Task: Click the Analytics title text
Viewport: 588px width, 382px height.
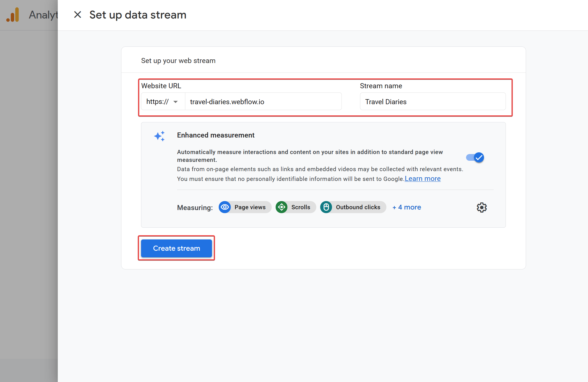Action: click(x=43, y=15)
